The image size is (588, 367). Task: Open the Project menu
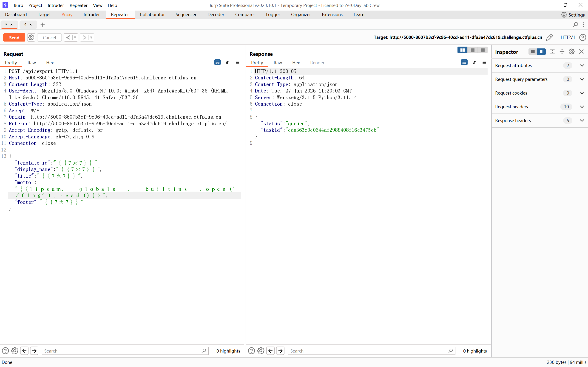point(35,5)
